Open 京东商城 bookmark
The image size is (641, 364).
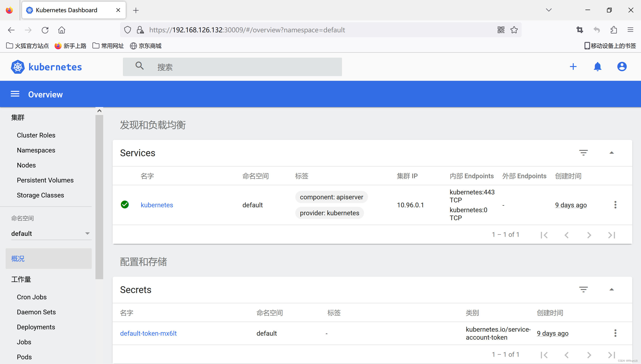[146, 46]
